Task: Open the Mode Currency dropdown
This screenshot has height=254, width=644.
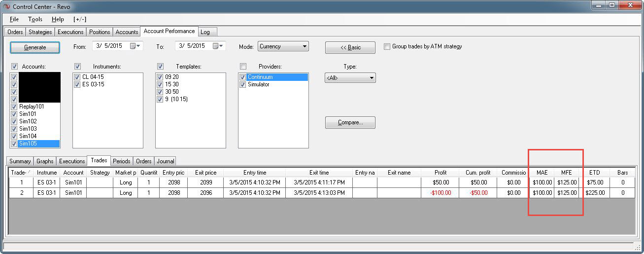Action: [x=283, y=46]
